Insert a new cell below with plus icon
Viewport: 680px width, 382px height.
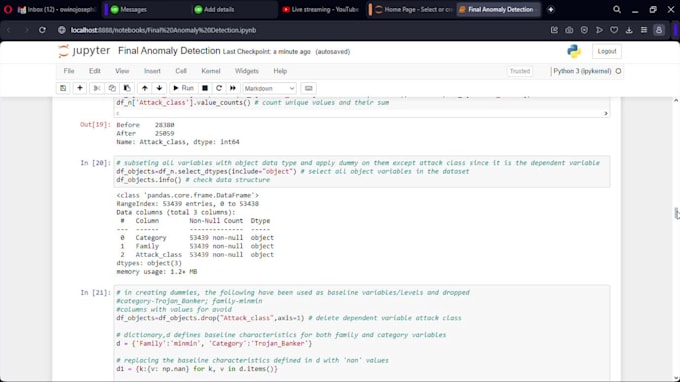click(x=80, y=88)
